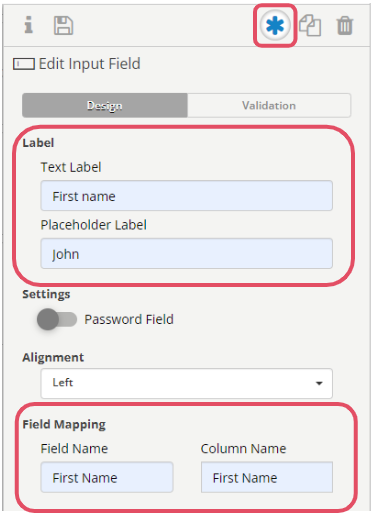Open the field info icon
The image size is (372, 516).
pos(29,25)
